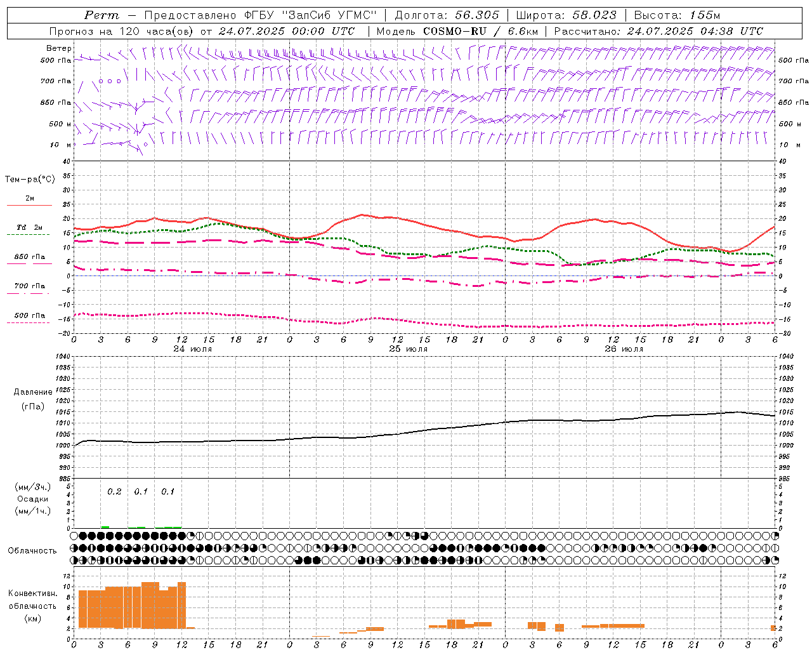Click the "26 июля" date label
This screenshot has height=650, width=812.
624,349
